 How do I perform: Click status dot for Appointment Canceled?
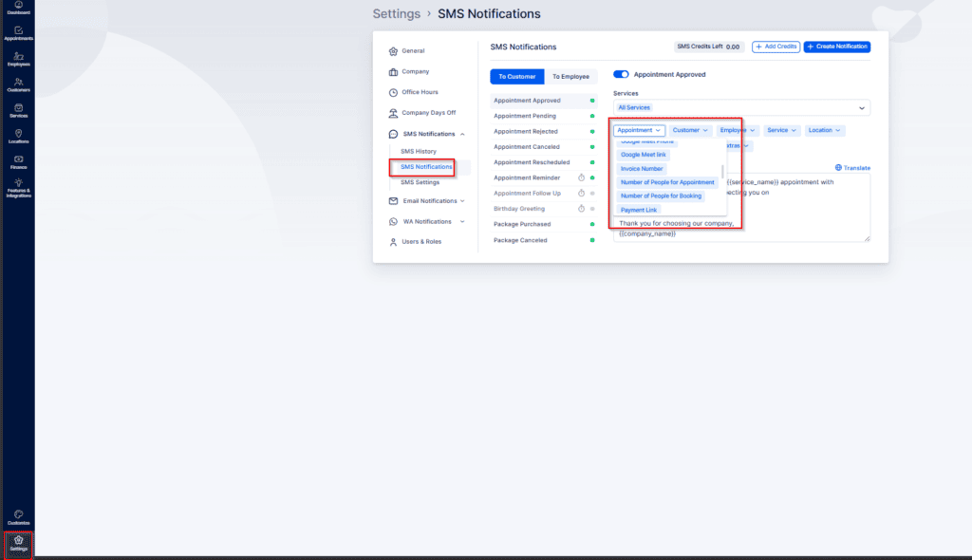[x=592, y=147]
